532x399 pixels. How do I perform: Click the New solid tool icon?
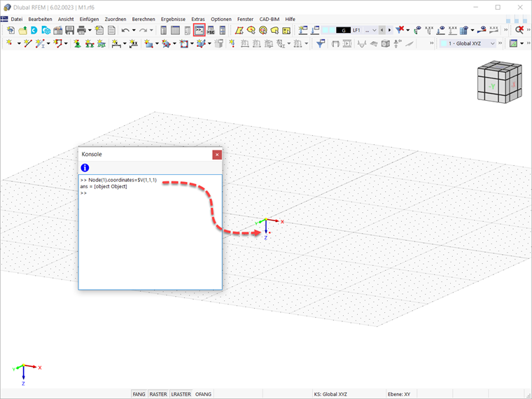[x=202, y=43]
